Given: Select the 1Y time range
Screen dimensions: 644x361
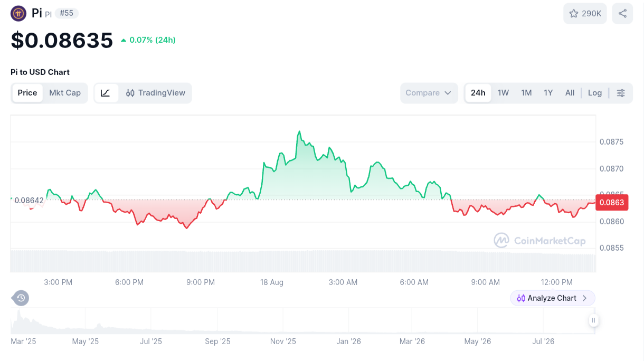Looking at the screenshot, I should (x=548, y=93).
